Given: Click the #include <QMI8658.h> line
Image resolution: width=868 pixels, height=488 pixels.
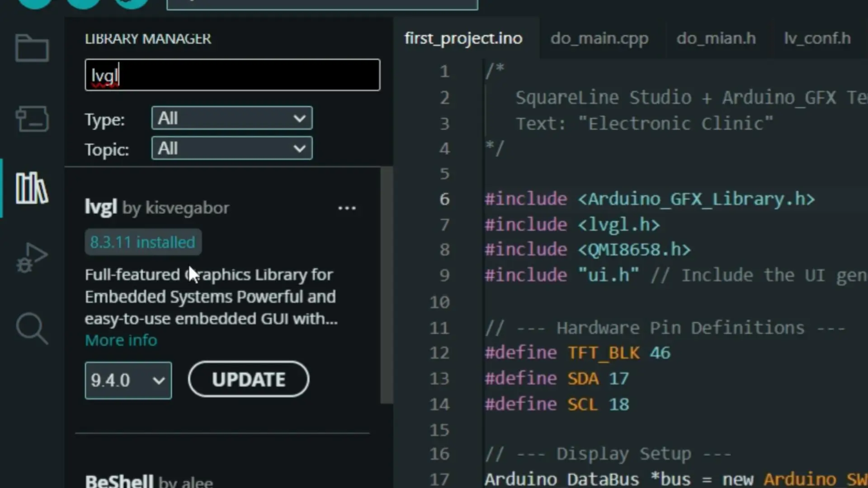Looking at the screenshot, I should [x=588, y=249].
